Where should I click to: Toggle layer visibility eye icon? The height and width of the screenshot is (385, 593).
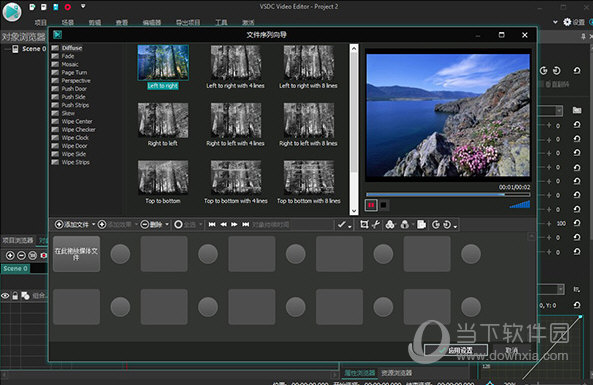(x=5, y=296)
